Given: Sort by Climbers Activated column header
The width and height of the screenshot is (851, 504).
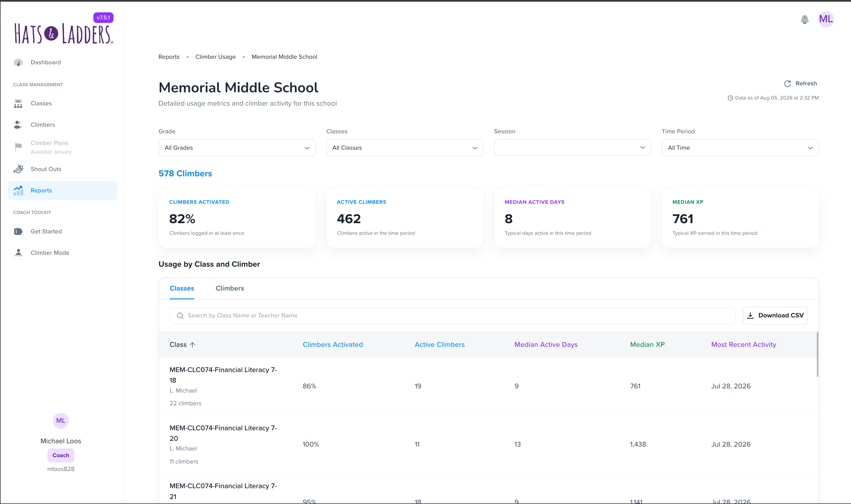Looking at the screenshot, I should (333, 345).
